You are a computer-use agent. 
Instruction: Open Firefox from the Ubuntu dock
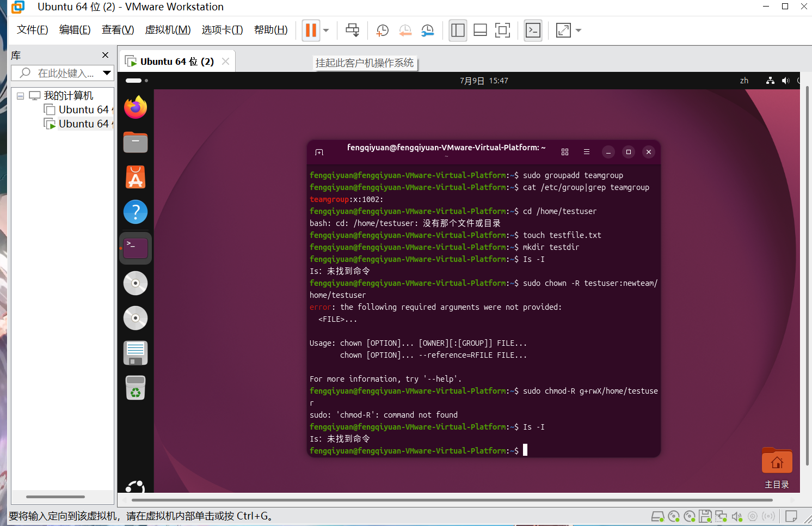tap(136, 107)
